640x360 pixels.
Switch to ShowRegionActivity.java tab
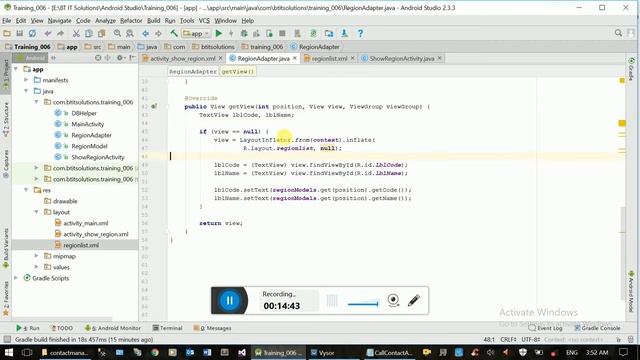pos(402,58)
